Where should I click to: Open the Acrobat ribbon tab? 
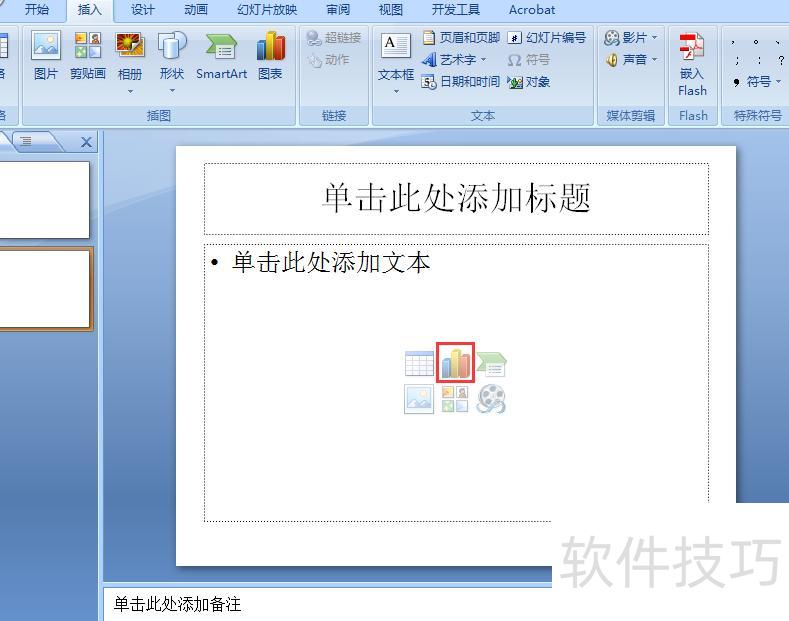(x=532, y=10)
